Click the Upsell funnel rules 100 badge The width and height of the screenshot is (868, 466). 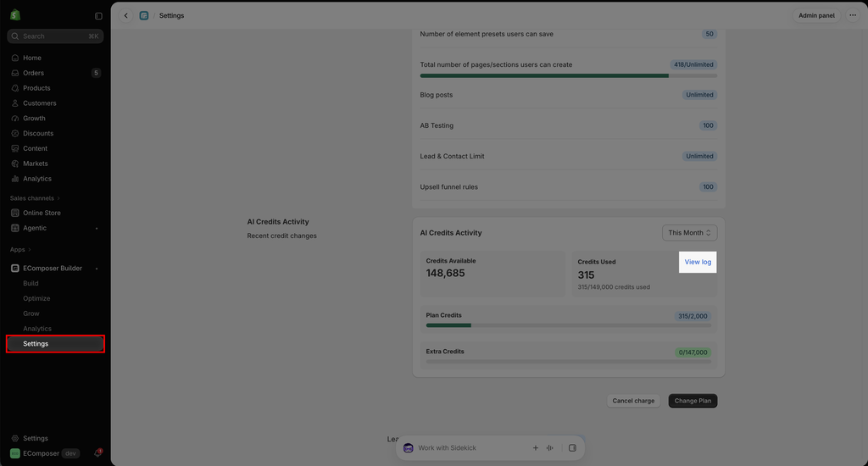[x=708, y=187]
